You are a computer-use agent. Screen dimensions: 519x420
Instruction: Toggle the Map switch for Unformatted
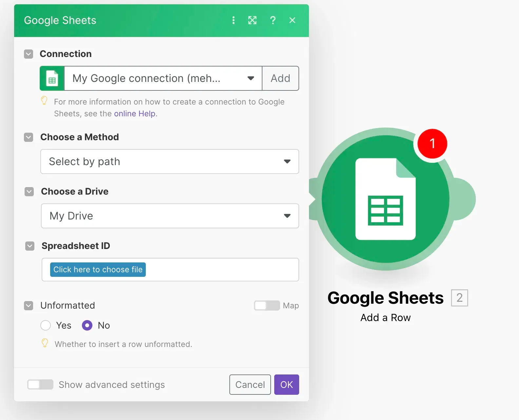click(267, 305)
